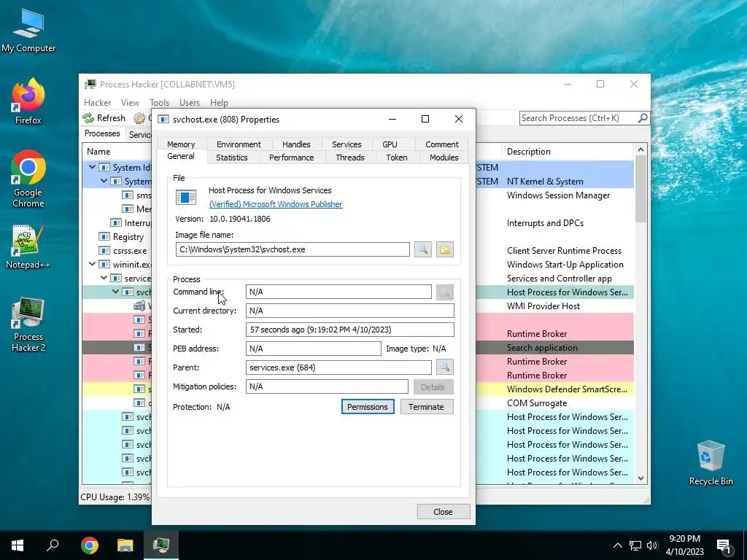Image resolution: width=747 pixels, height=560 pixels.
Task: Click search magnifier in Search Processes box
Action: click(x=642, y=117)
